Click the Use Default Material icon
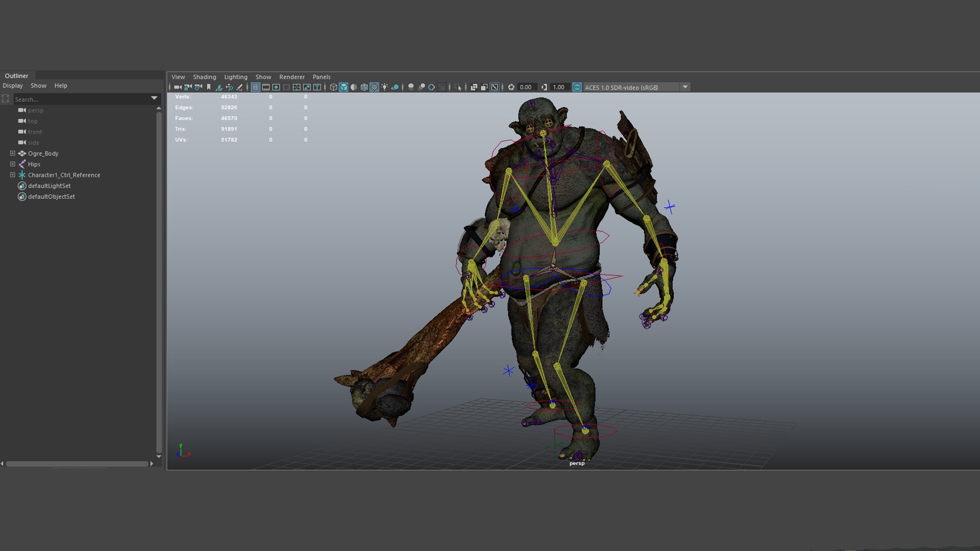 354,87
